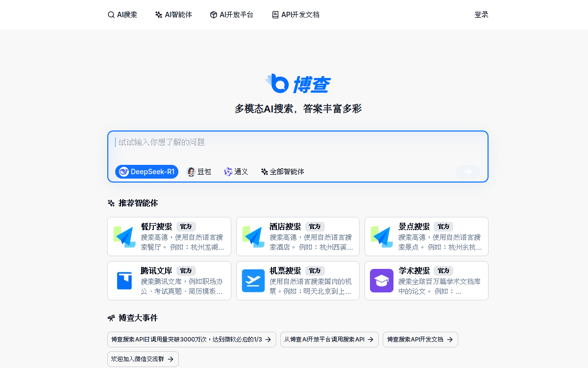The width and height of the screenshot is (588, 368).
Task: Open the AI智能体 nav item
Action: coord(173,15)
